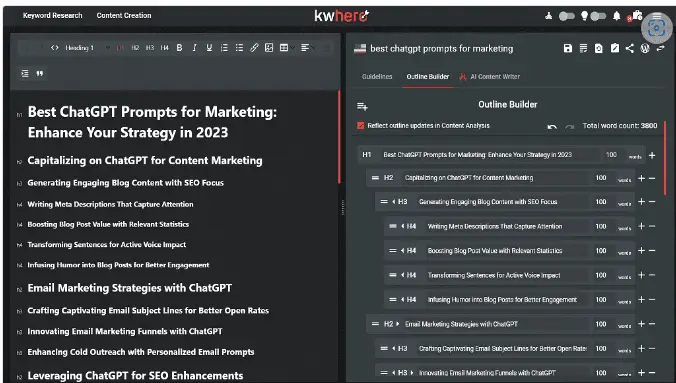Click the document search icon in panel header
The height and width of the screenshot is (383, 676).
[599, 48]
